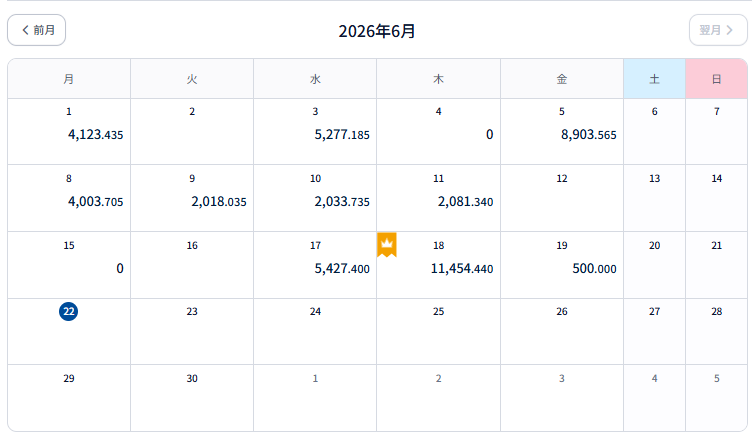Go to previous month with 前月 button
This screenshot has height=438, width=752.
click(36, 30)
